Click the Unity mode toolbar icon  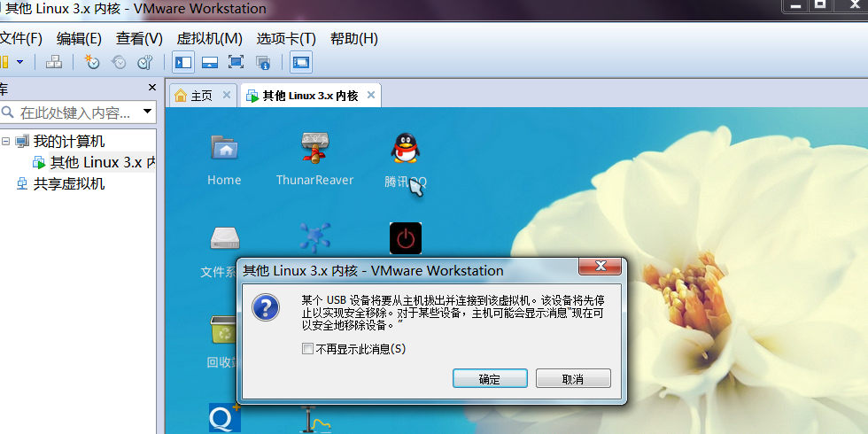tap(263, 62)
